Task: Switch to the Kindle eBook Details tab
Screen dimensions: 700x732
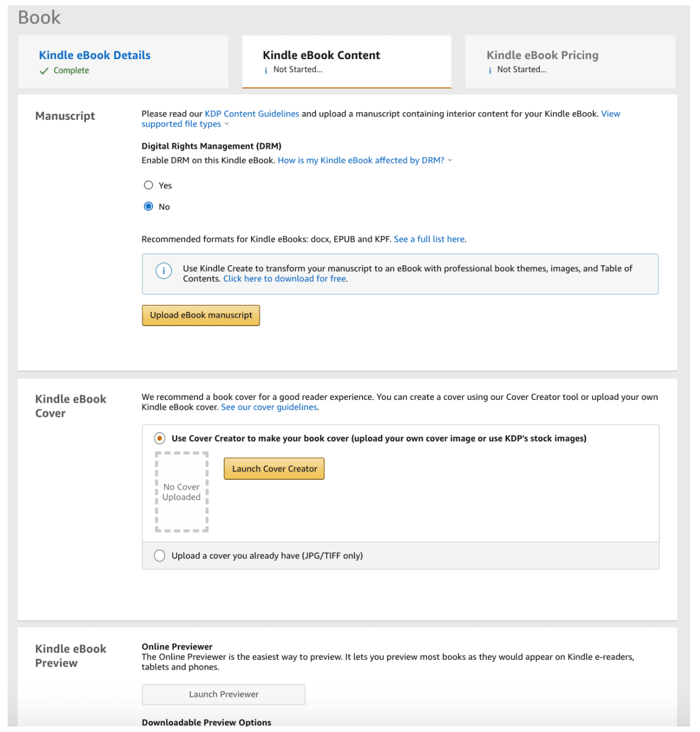Action: 94,55
